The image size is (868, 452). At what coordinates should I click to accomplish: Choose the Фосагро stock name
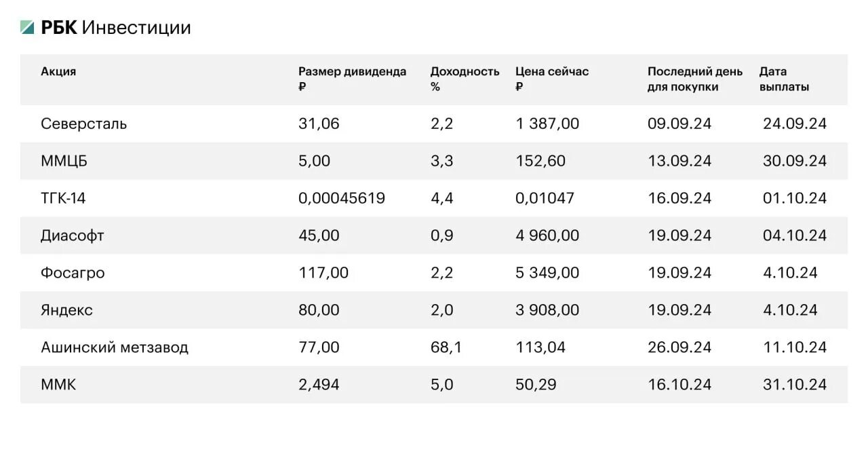[73, 273]
